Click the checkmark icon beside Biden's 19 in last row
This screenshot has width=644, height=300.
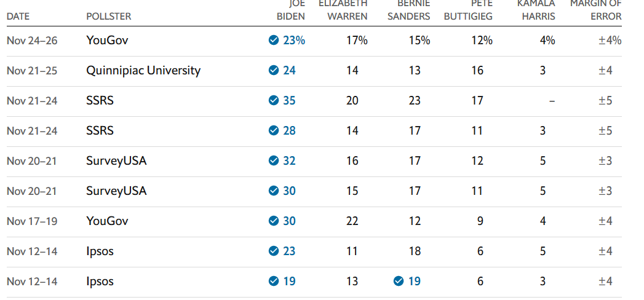[274, 281]
